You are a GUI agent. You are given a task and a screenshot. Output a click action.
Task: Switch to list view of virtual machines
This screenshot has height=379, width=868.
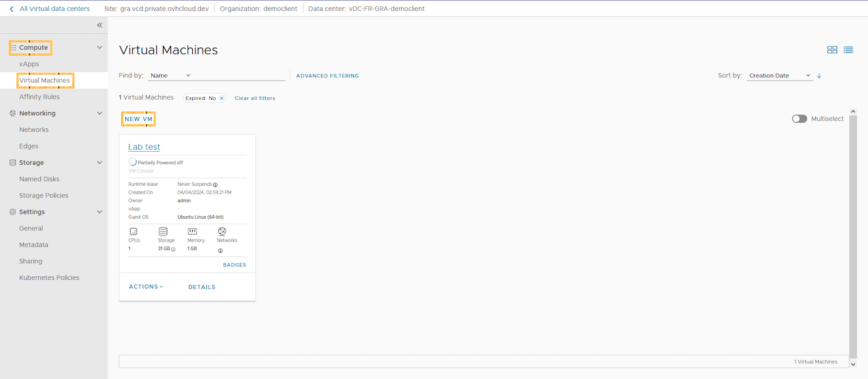[848, 50]
